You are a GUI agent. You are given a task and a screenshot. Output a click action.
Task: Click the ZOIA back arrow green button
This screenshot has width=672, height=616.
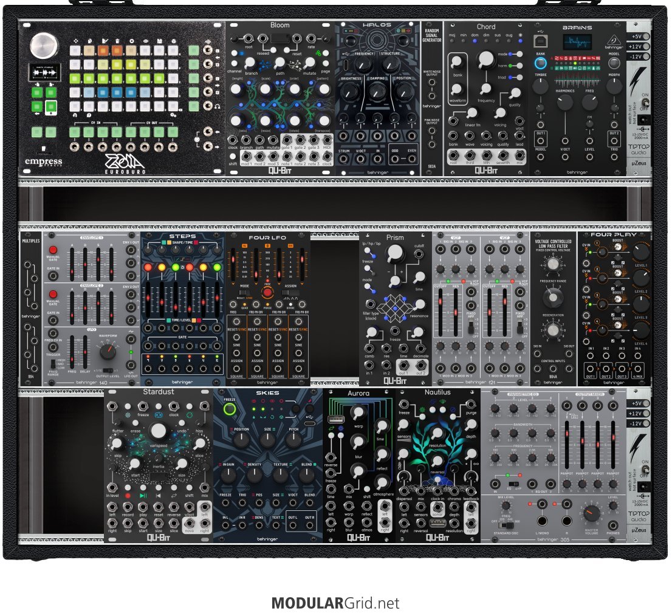tap(37, 106)
